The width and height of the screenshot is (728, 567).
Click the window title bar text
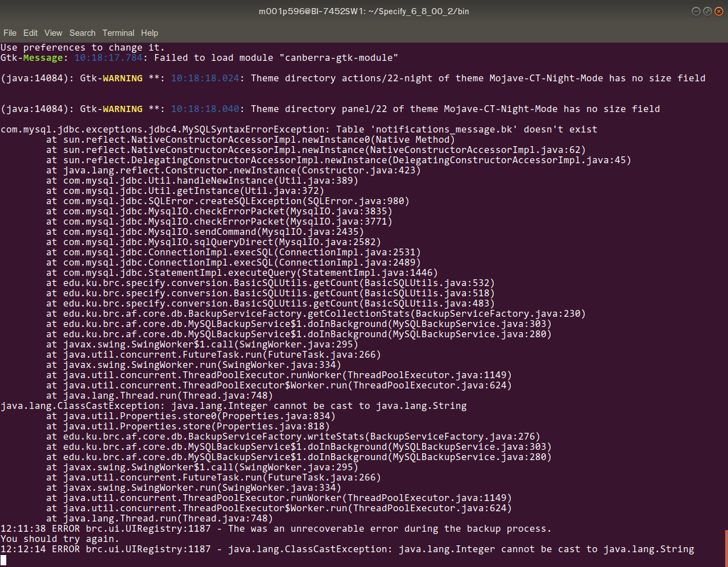pos(364,11)
